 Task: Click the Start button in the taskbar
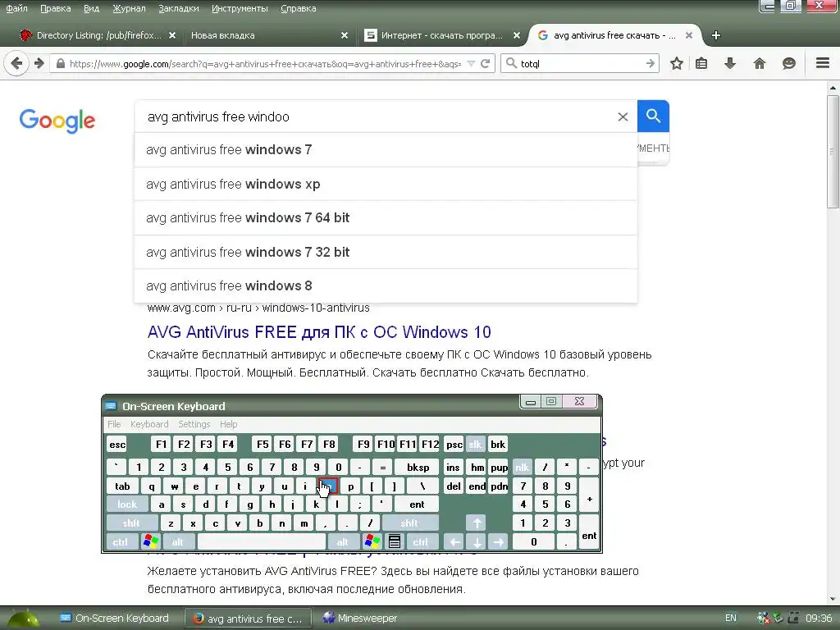click(x=22, y=619)
